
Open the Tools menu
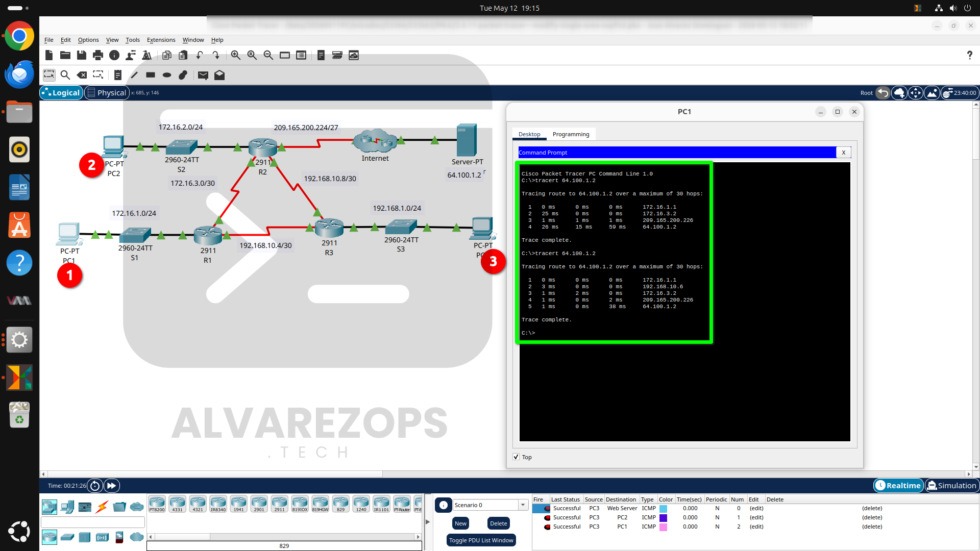click(x=133, y=40)
